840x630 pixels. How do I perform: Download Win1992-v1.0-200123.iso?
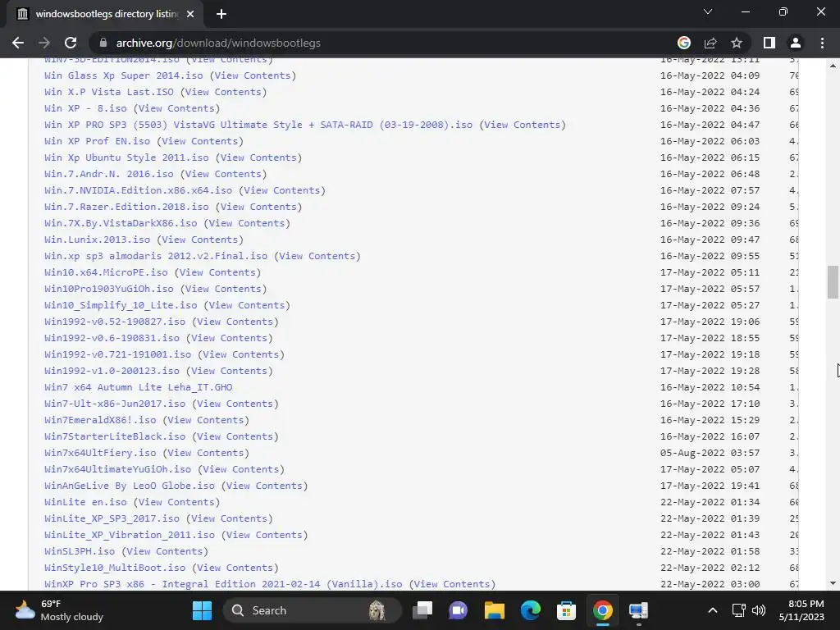click(112, 371)
